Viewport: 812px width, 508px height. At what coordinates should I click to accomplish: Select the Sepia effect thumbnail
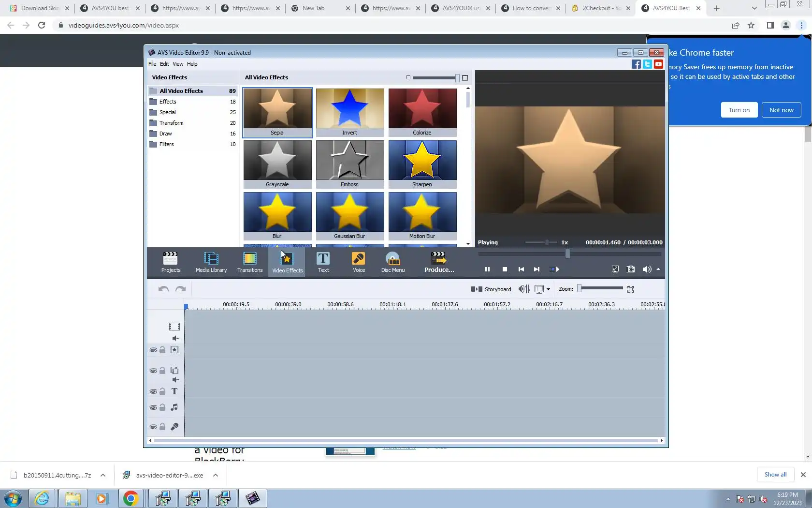pos(277,112)
